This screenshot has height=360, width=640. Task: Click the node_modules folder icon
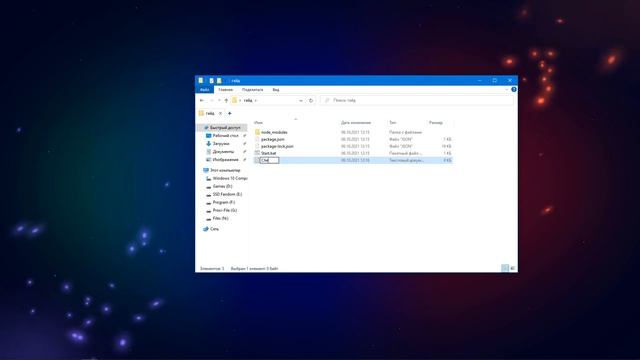click(x=257, y=132)
